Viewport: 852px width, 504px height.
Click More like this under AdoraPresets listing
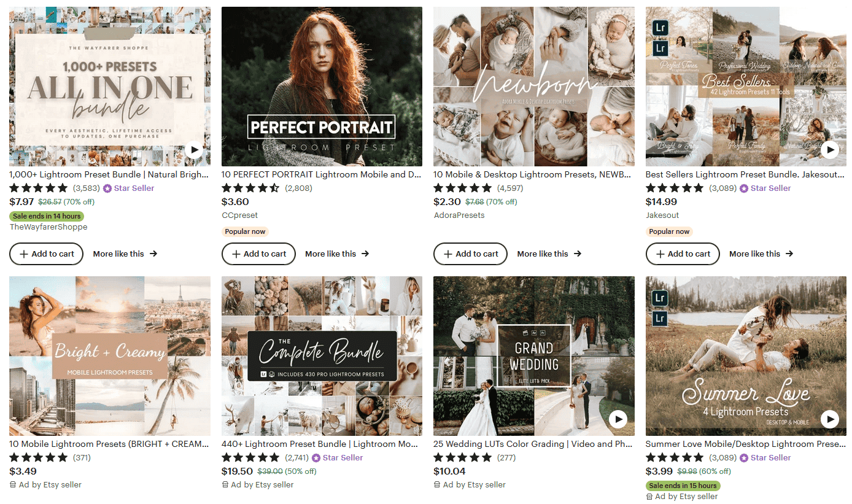coord(549,254)
